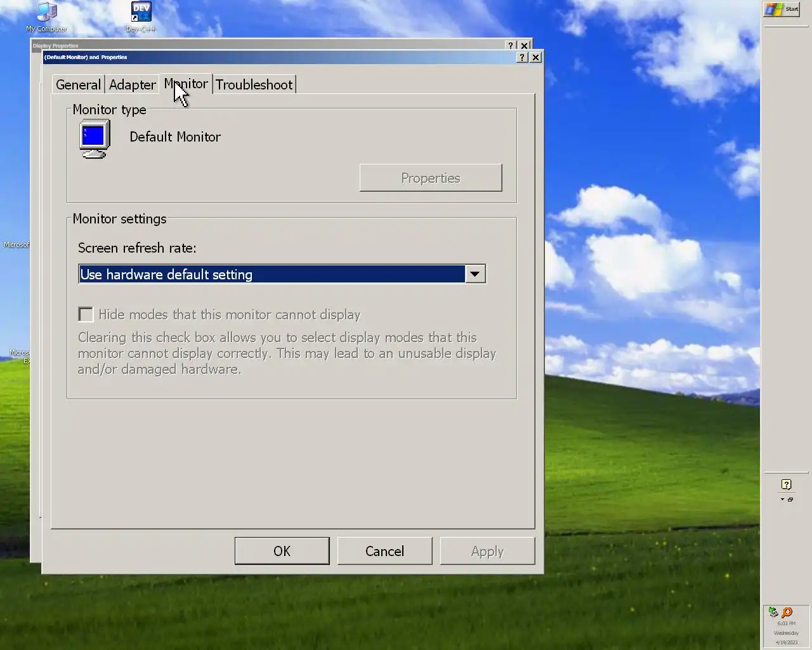The height and width of the screenshot is (650, 812).
Task: Click the 'Default Monitor' name text
Action: (175, 136)
